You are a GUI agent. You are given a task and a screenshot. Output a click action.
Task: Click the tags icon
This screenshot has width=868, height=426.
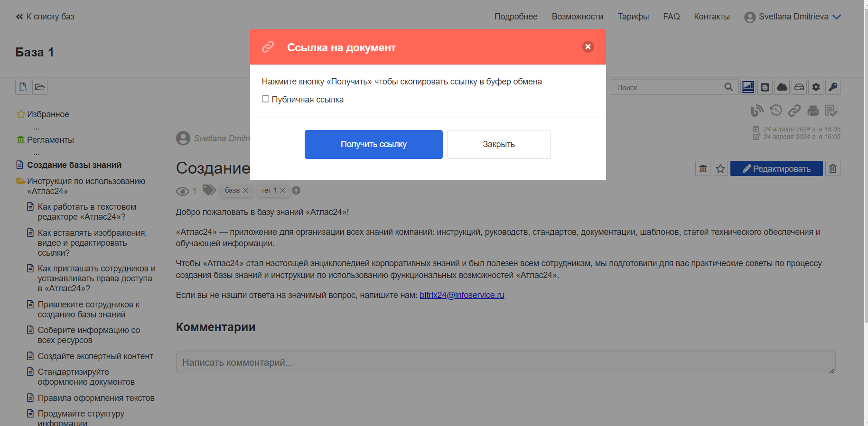click(x=209, y=190)
